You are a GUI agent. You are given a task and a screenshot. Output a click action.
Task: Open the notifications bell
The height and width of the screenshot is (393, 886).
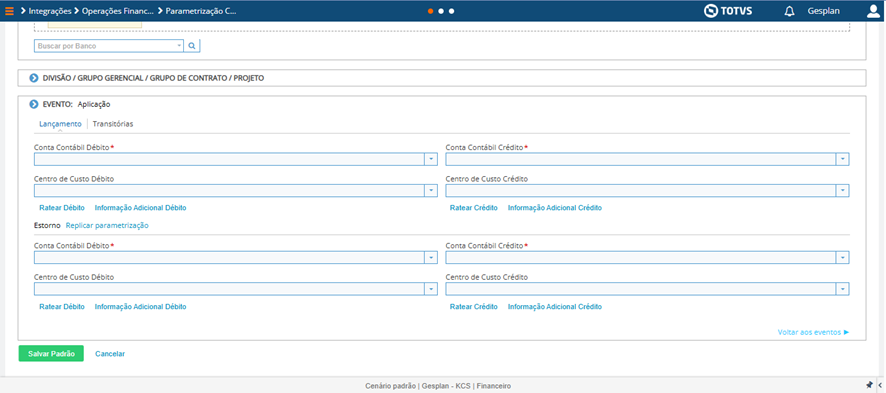[789, 11]
